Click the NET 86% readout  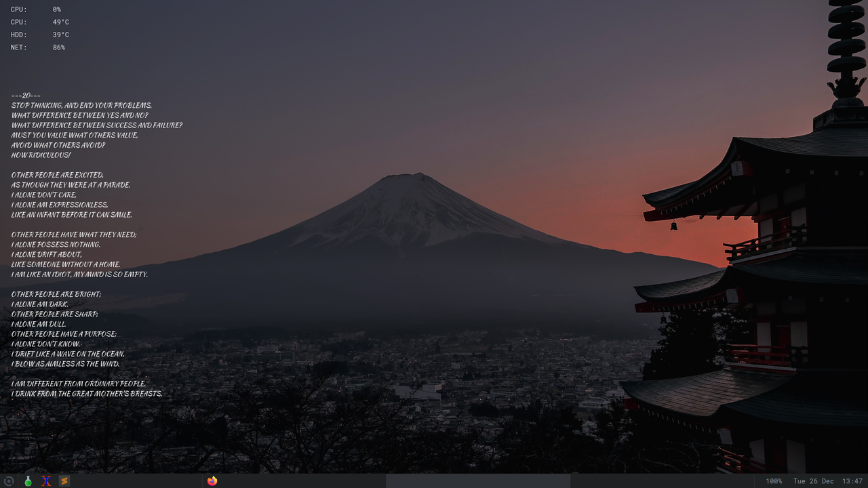pyautogui.click(x=38, y=47)
